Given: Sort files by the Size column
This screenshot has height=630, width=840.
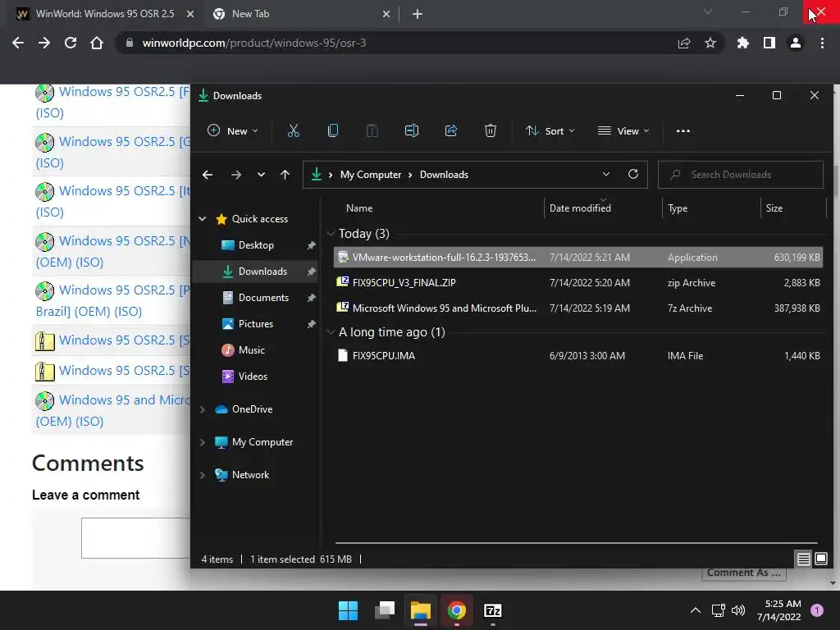Looking at the screenshot, I should pyautogui.click(x=774, y=208).
